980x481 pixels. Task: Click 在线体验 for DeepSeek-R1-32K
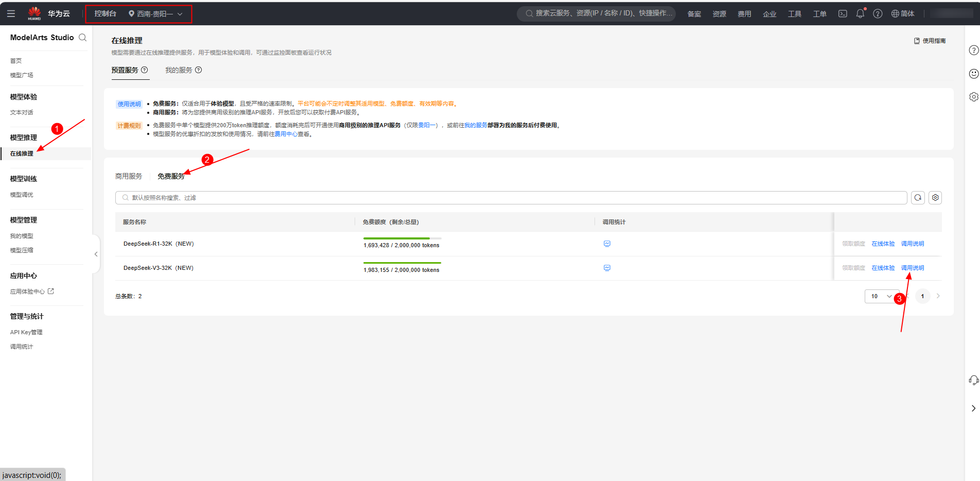(x=883, y=244)
